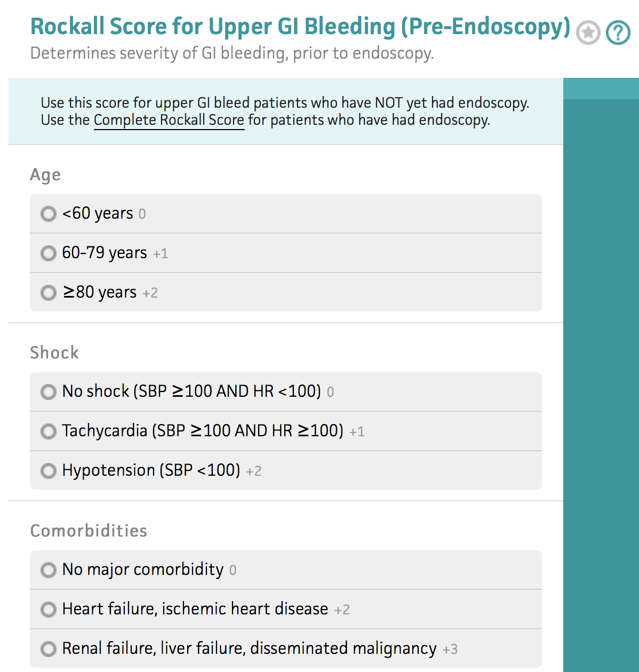The image size is (639, 672).
Task: Select age <60 years option
Action: 286,214
